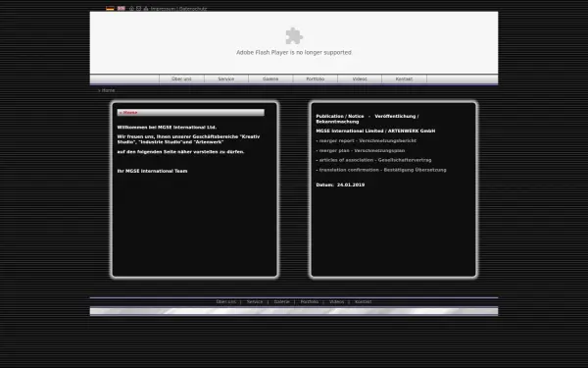Click footer link Galerie
The image size is (588, 368).
pos(281,302)
